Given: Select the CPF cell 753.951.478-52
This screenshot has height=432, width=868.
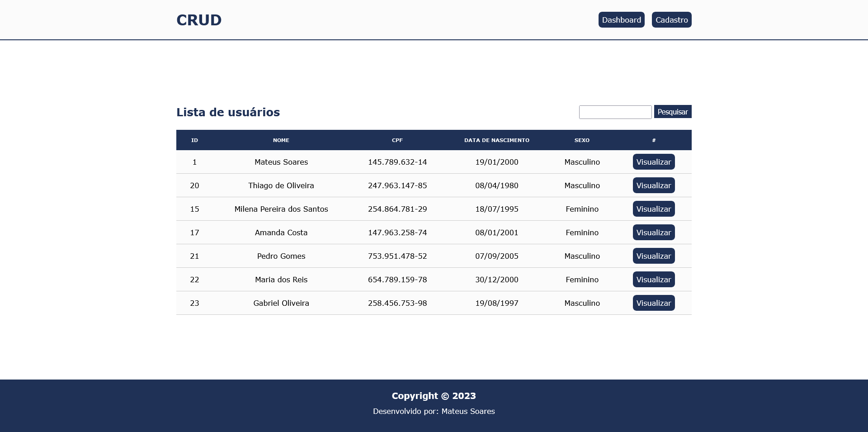Looking at the screenshot, I should 397,256.
